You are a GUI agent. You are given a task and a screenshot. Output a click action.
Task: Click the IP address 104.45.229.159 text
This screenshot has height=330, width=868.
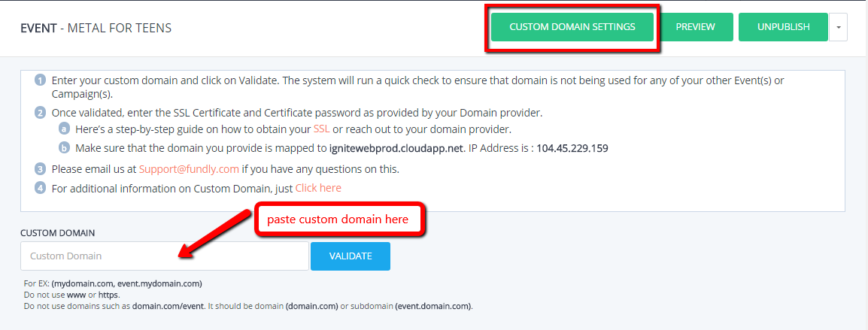tap(572, 148)
